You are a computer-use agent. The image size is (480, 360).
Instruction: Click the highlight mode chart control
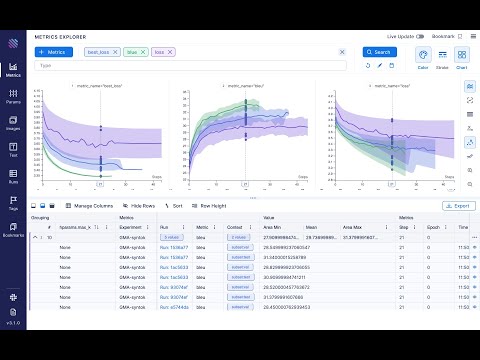[x=470, y=142]
